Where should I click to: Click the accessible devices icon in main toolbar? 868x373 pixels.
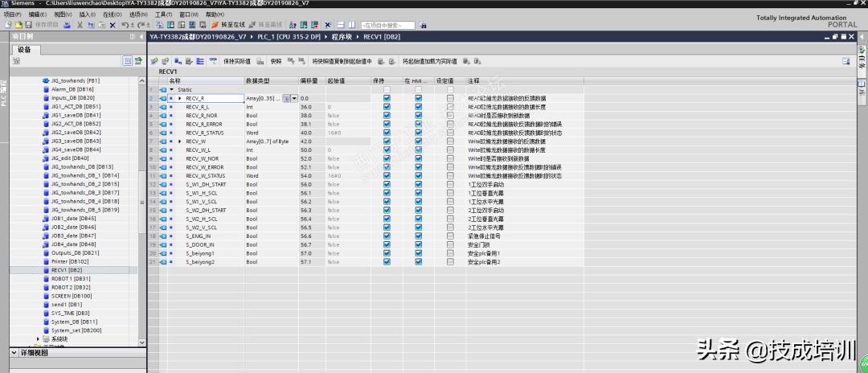point(293,25)
